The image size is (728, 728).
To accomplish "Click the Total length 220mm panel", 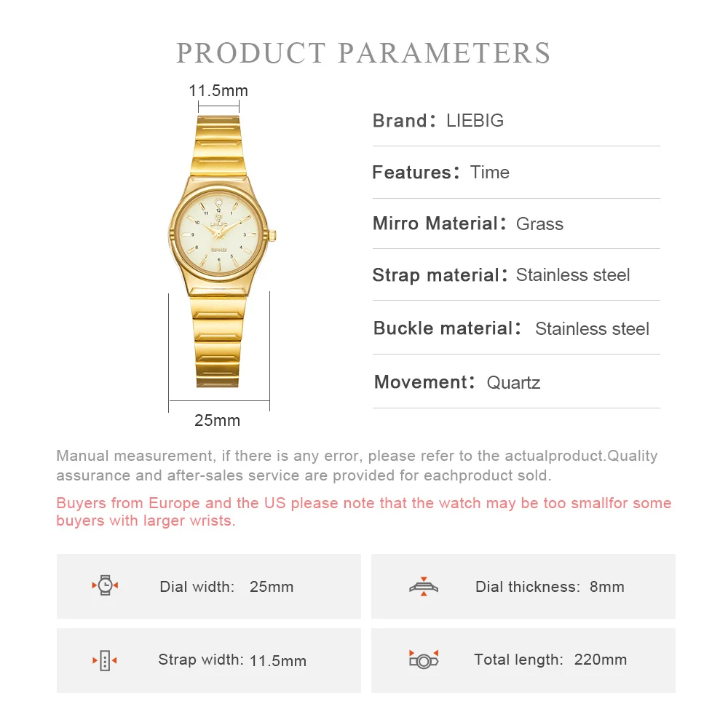I will coord(523,660).
